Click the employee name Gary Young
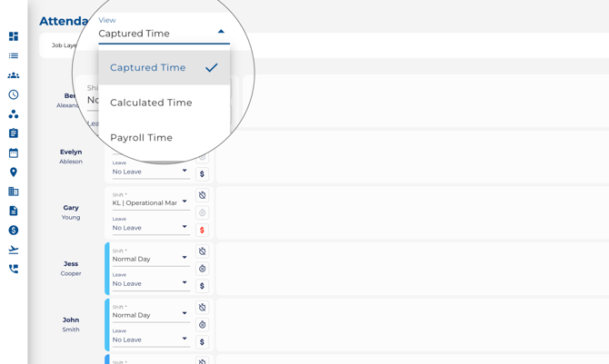This screenshot has height=364, width=609. [71, 212]
